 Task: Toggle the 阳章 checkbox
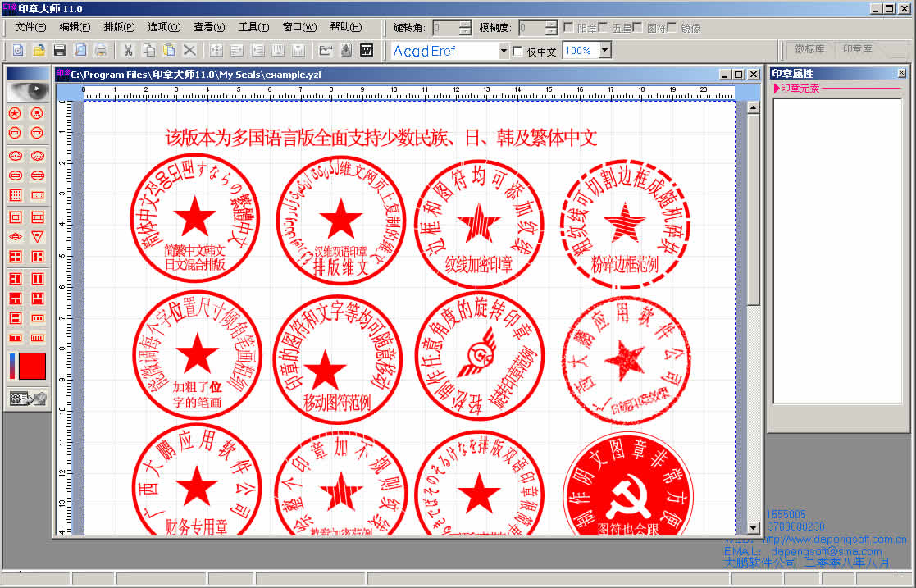(x=568, y=28)
